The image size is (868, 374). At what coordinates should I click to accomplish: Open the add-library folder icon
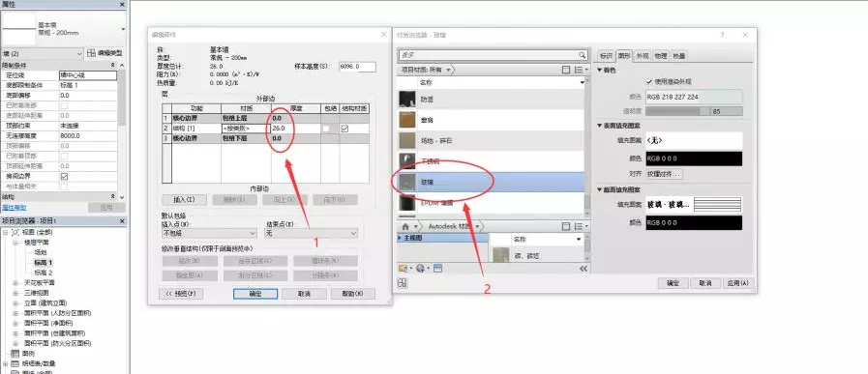point(404,269)
